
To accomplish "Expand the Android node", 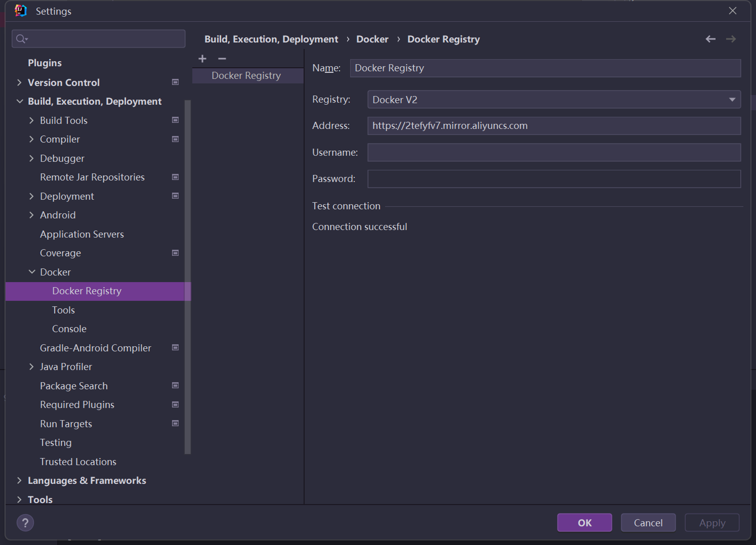I will point(31,215).
